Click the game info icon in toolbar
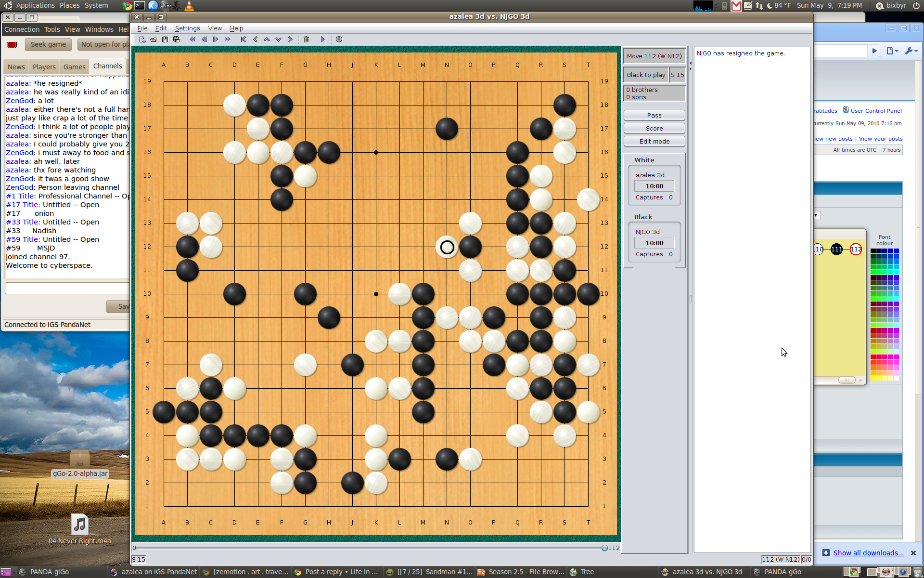 point(339,39)
